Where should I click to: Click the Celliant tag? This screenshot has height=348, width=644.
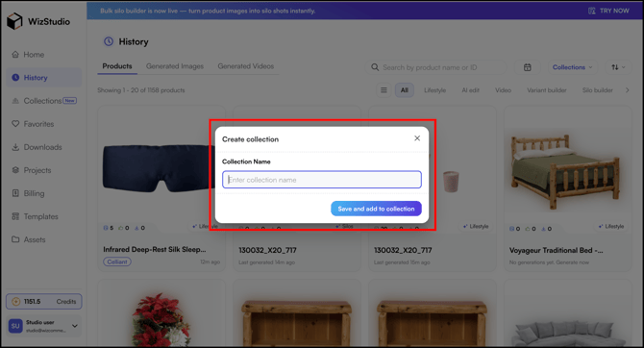pyautogui.click(x=117, y=261)
